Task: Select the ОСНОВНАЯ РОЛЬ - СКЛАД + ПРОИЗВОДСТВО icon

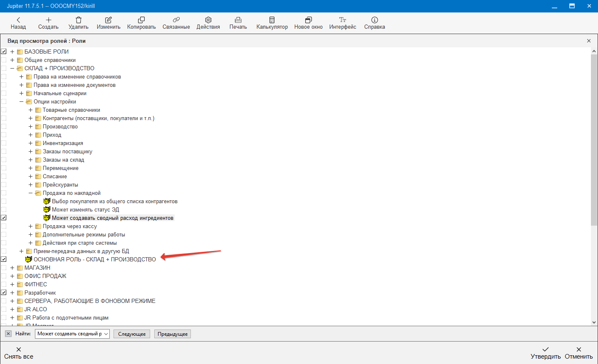Action: pyautogui.click(x=29, y=259)
